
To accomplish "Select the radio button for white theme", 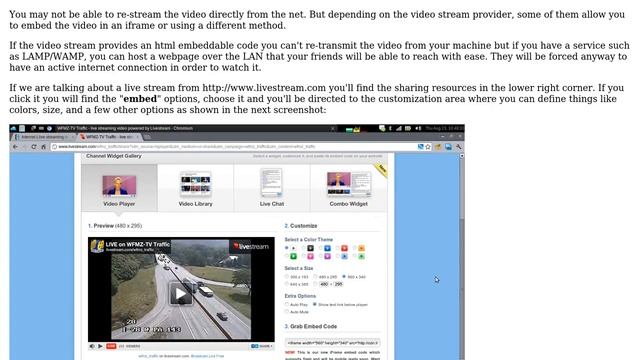I will pyautogui.click(x=287, y=248).
